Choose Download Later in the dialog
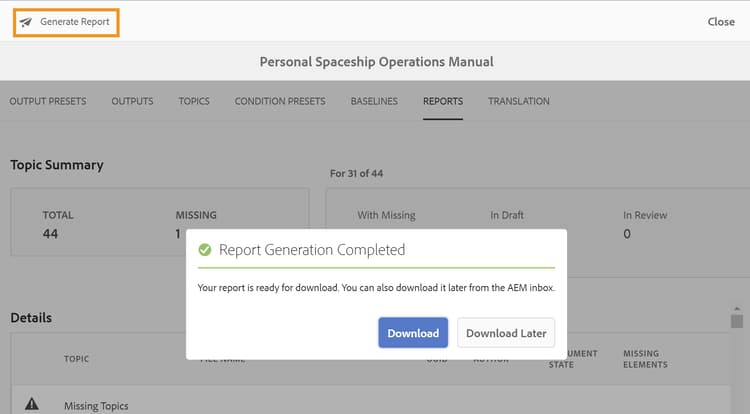The height and width of the screenshot is (414, 750). (506, 333)
